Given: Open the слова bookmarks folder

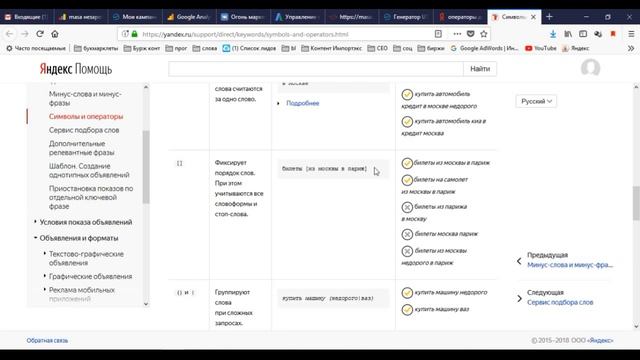Looking at the screenshot, I should [204, 48].
